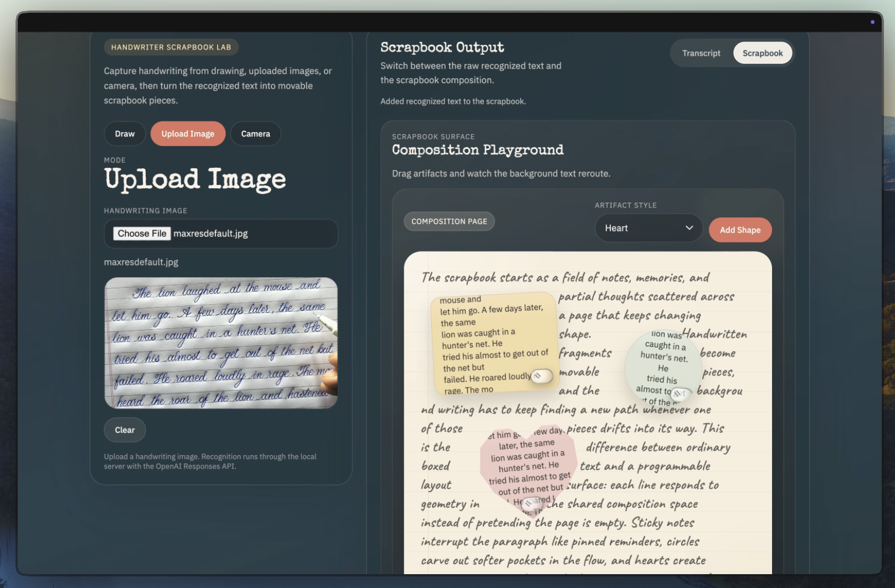Switch to Camera mode

[255, 133]
